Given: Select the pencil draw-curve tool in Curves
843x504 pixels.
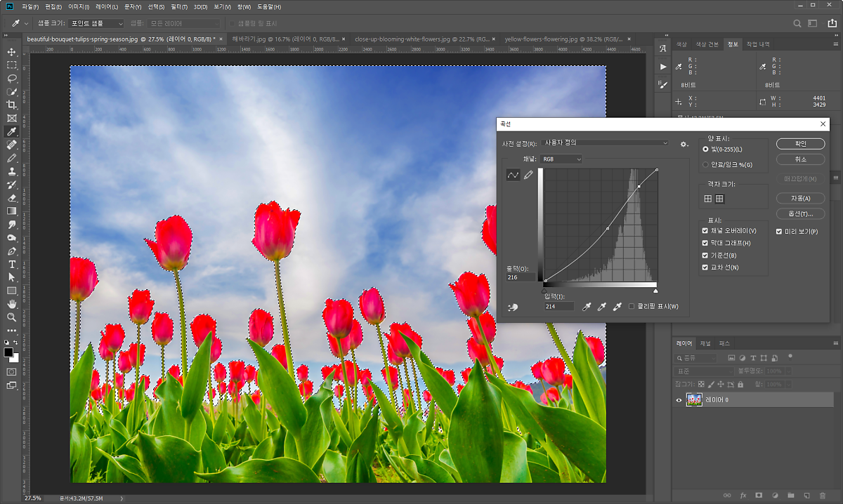Looking at the screenshot, I should tap(528, 175).
